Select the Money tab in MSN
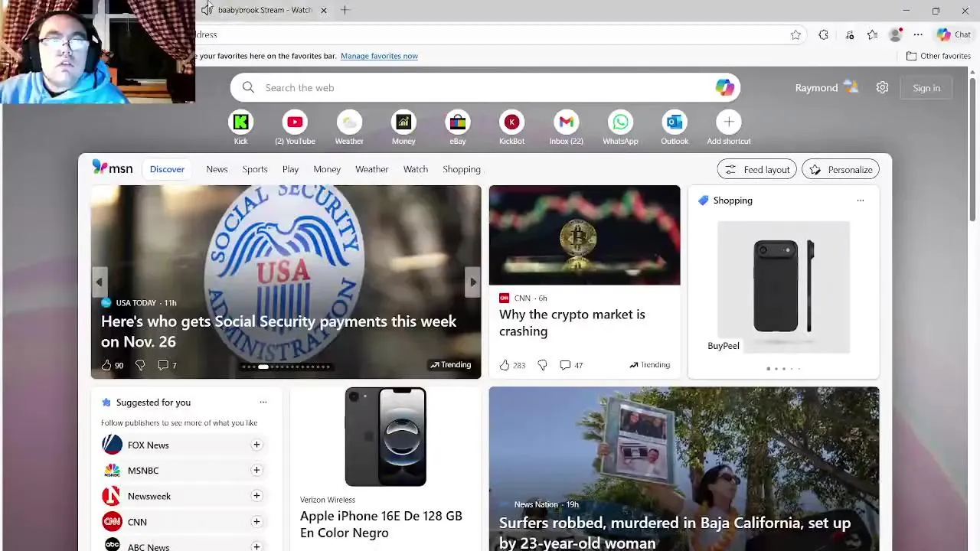 tap(327, 169)
